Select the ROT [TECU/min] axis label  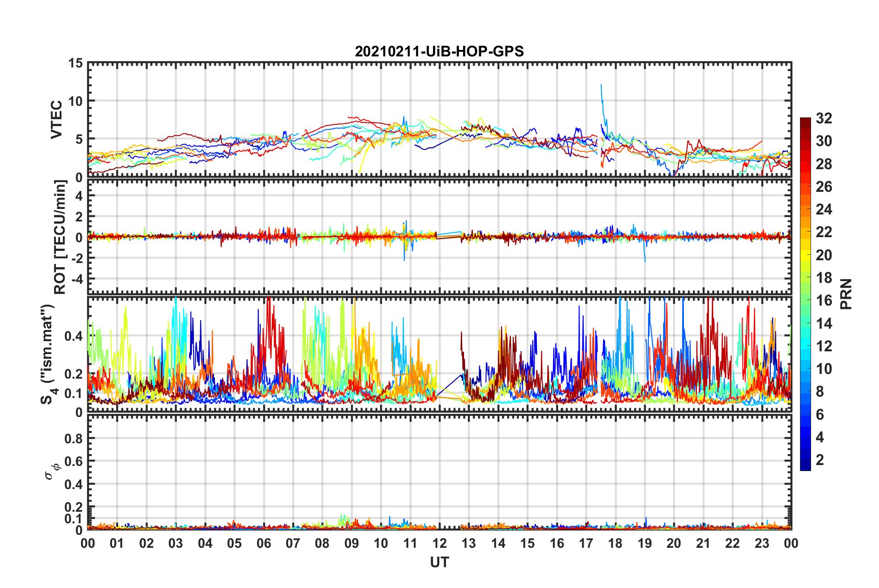point(60,237)
